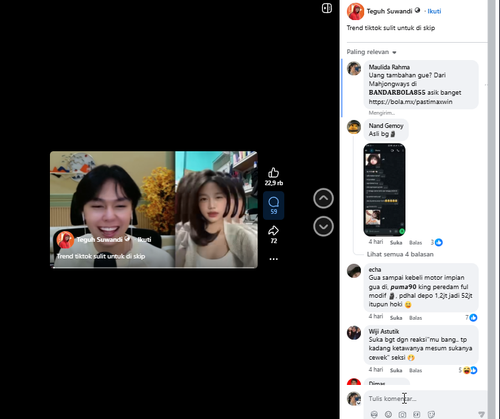This screenshot has height=419, width=500.
Task: Open Wiji Astutik's profile avatar
Action: point(354,333)
